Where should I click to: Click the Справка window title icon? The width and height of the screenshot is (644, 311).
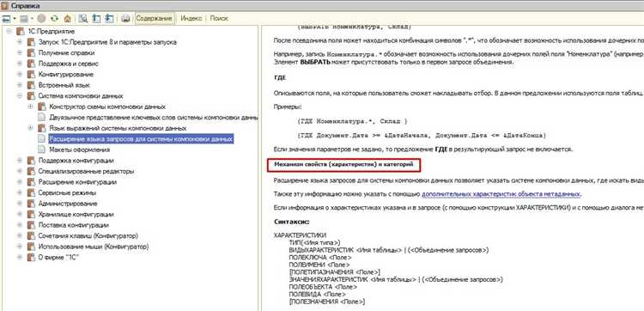[4, 5]
